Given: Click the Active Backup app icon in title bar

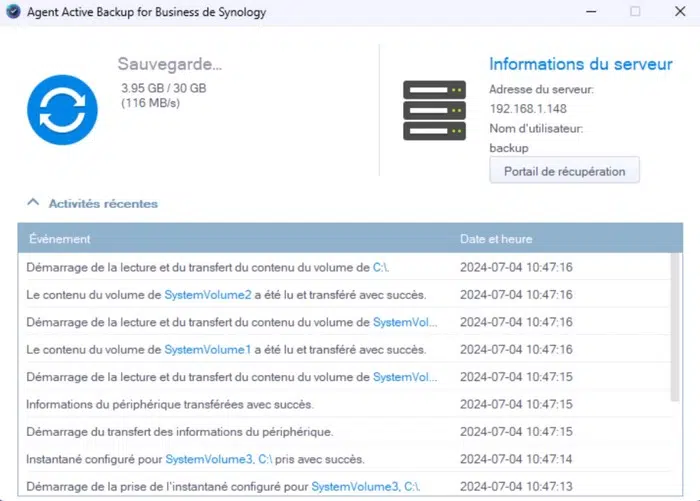Looking at the screenshot, I should pos(13,12).
